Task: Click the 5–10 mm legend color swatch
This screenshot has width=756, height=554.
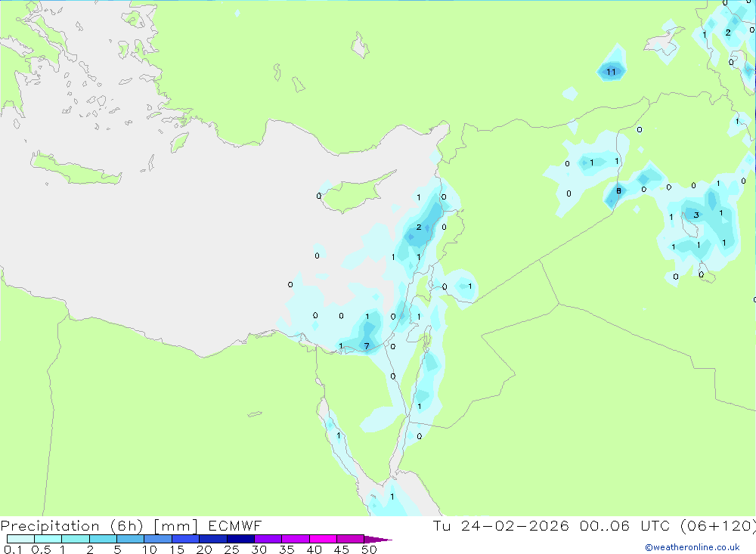Action: (131, 539)
